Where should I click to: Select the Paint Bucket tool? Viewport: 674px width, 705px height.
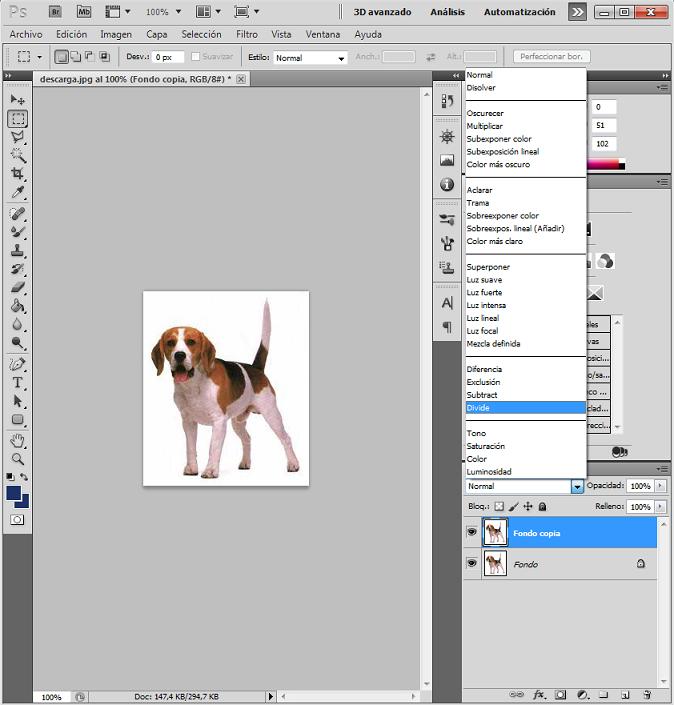coord(18,306)
